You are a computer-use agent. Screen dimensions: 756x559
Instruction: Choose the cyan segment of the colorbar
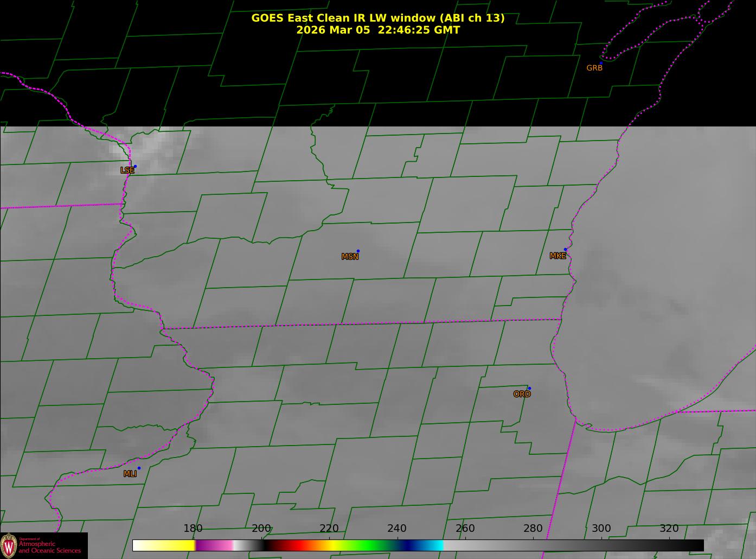[434, 545]
